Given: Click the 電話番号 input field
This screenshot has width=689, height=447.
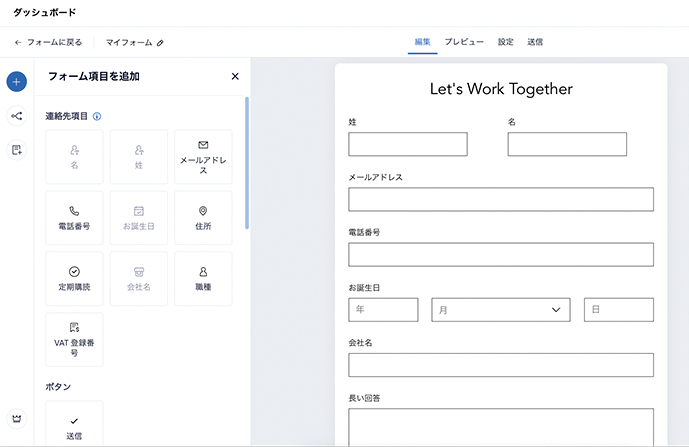Looking at the screenshot, I should [501, 254].
